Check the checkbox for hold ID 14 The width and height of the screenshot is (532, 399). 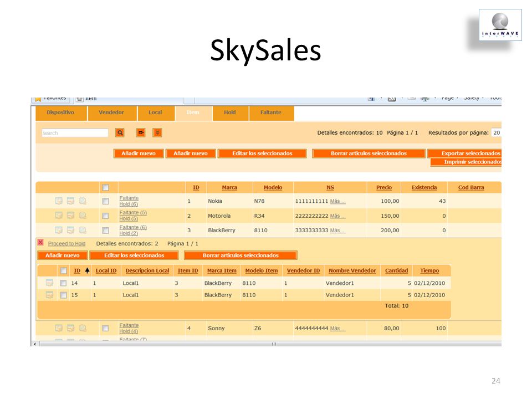point(63,283)
